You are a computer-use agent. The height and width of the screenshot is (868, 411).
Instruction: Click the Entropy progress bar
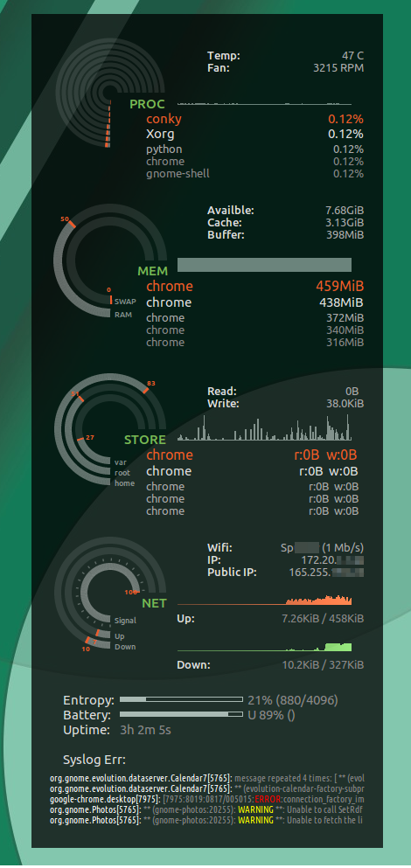click(x=181, y=699)
